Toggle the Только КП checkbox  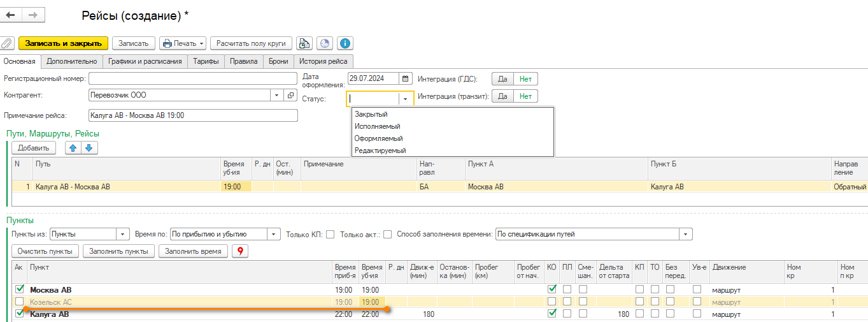pyautogui.click(x=330, y=235)
